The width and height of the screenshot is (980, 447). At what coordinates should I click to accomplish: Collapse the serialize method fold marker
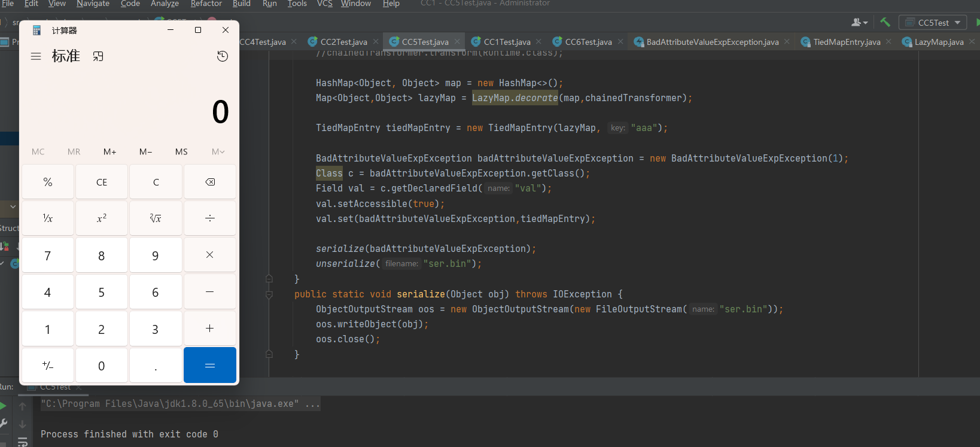click(x=269, y=294)
